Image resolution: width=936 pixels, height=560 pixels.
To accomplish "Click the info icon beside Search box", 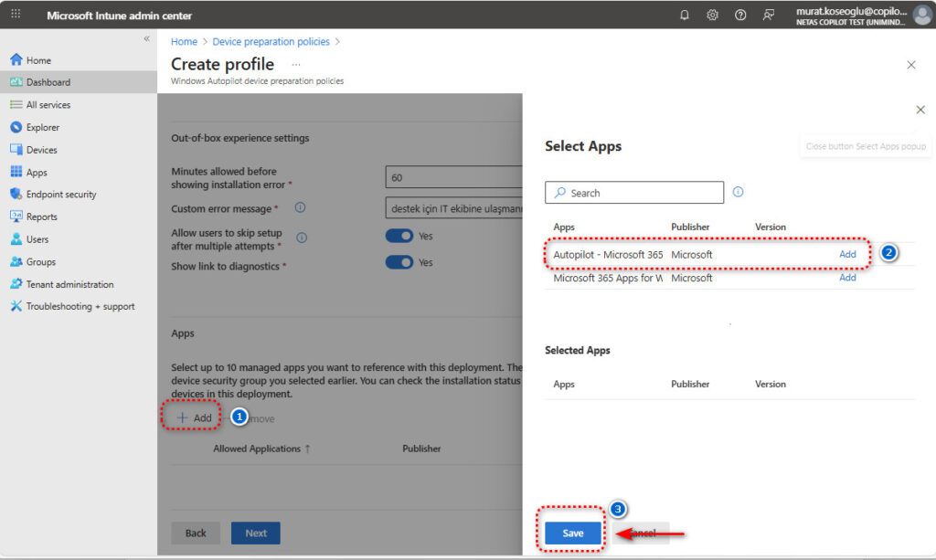I will point(738,192).
